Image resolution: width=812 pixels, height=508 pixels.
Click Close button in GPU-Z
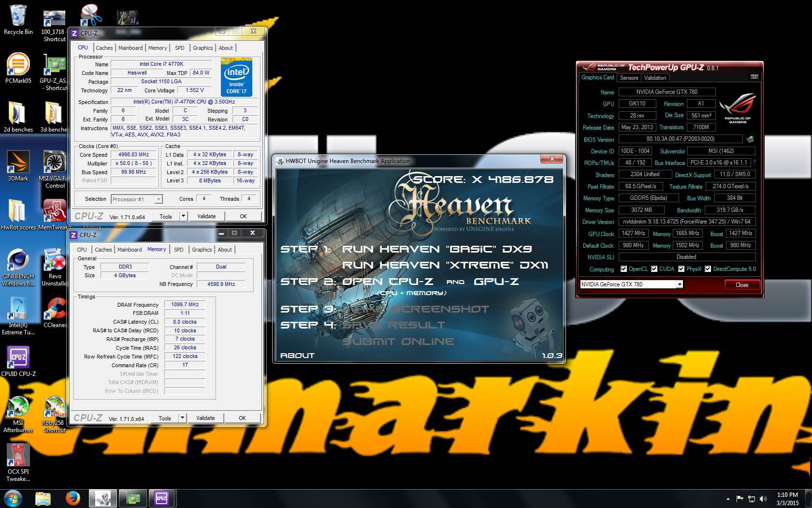[742, 285]
